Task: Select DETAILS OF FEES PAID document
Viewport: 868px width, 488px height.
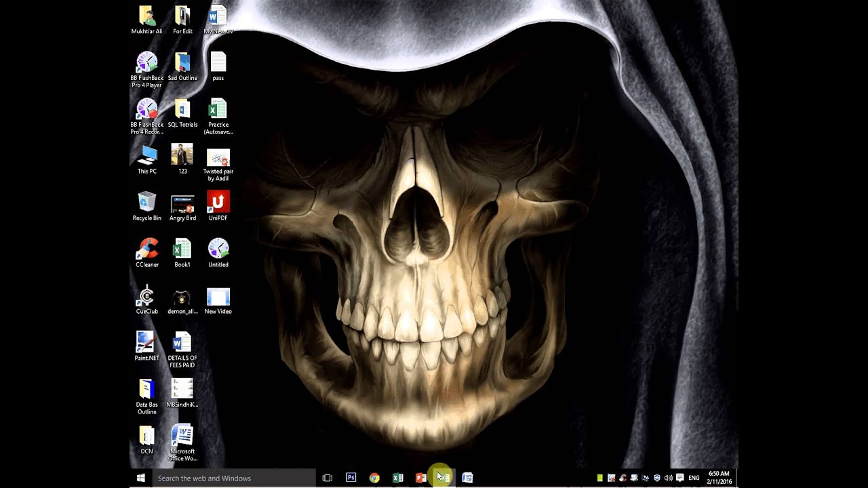Action: (182, 350)
